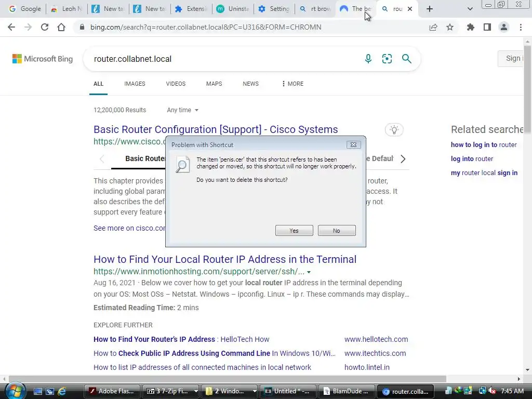
Task: Select the VIDEOS search category
Action: click(x=176, y=84)
